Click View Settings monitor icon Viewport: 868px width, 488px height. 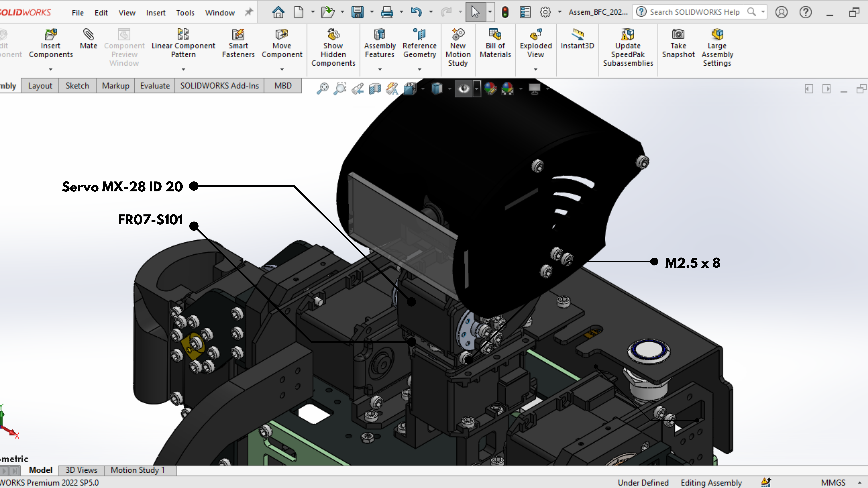534,89
